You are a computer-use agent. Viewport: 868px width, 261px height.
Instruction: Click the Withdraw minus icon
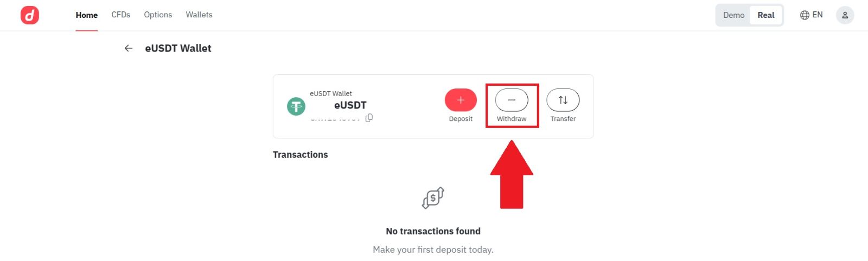pos(512,100)
